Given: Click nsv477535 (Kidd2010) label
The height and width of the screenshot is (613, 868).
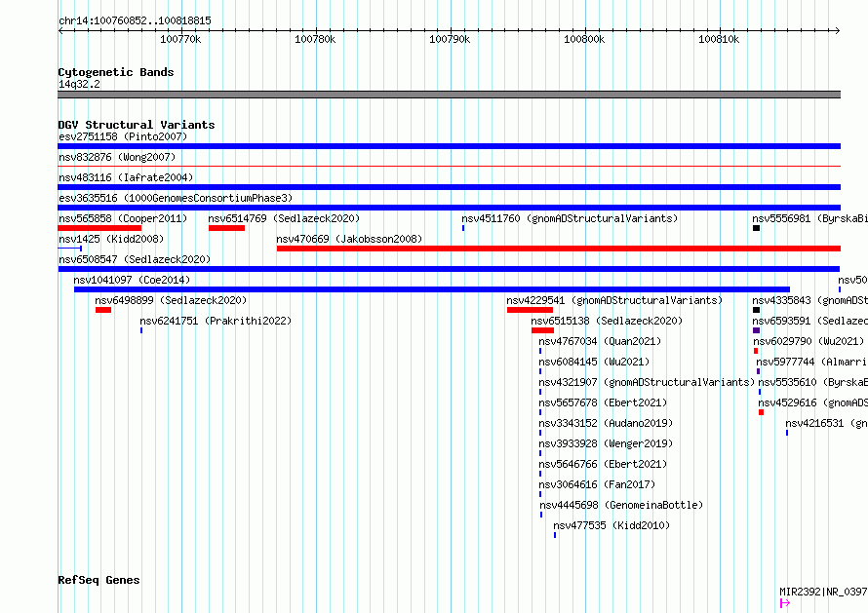Looking at the screenshot, I should [x=612, y=525].
